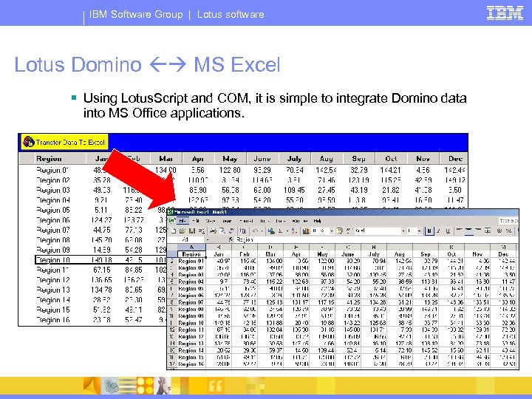Viewport: 532px width, 399px height.
Task: Open the Excel Help menu
Action: point(317,221)
